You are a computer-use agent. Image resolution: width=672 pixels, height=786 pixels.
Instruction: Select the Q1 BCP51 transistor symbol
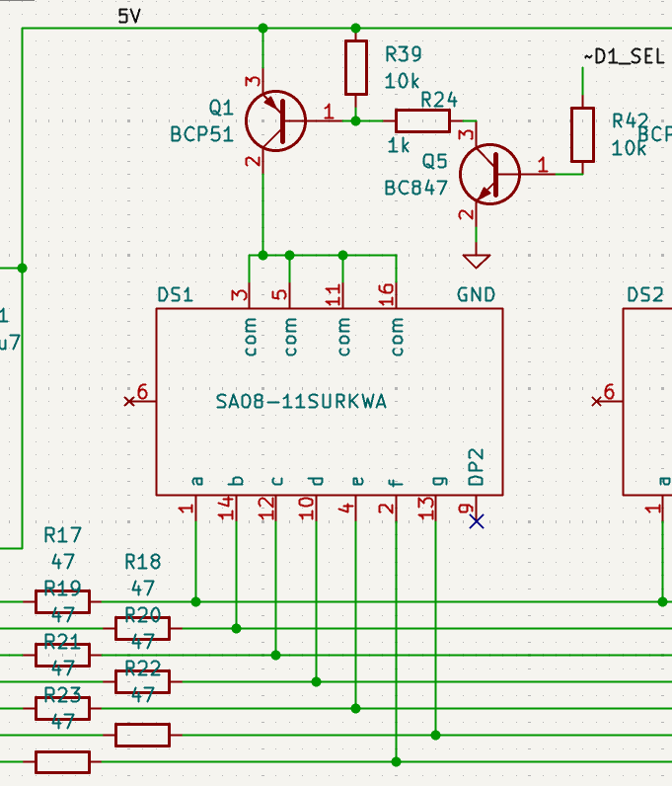(x=275, y=119)
